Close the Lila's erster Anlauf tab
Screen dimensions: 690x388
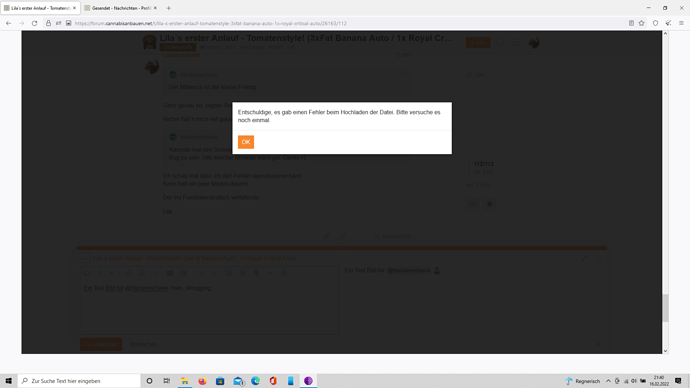coord(74,8)
